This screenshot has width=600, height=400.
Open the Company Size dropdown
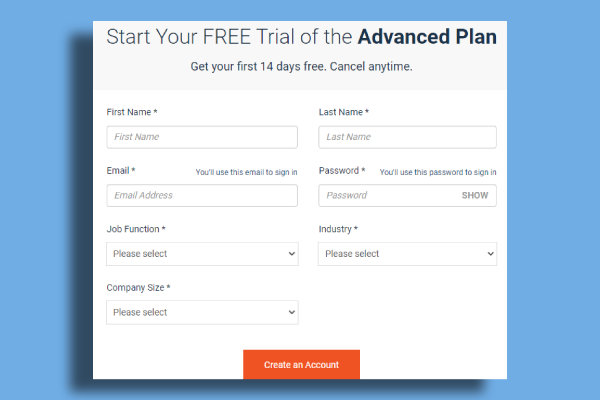click(x=202, y=312)
